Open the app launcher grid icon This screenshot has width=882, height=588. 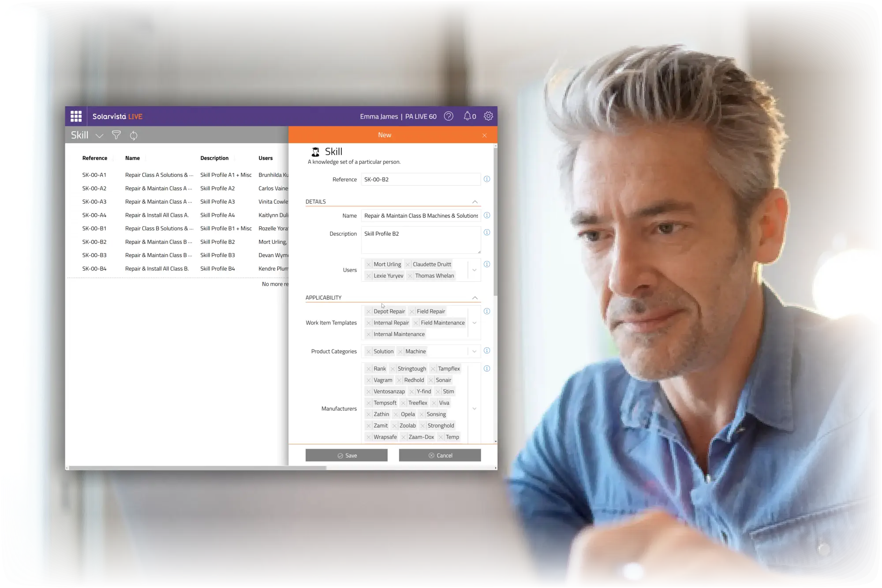(76, 116)
